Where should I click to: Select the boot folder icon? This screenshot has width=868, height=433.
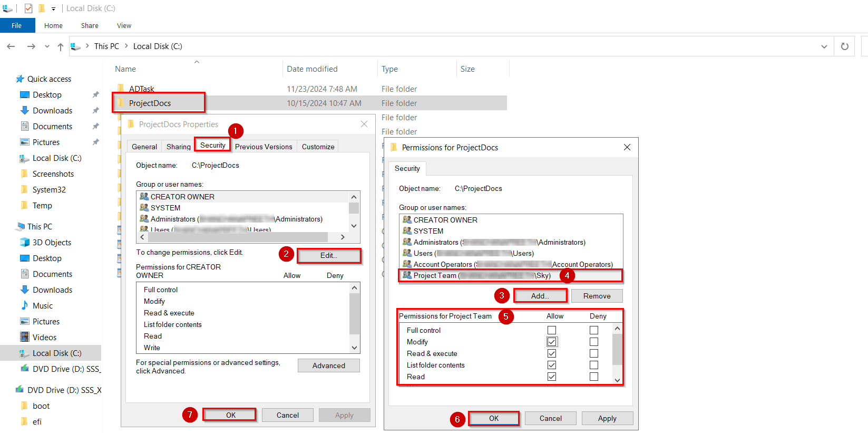click(24, 406)
